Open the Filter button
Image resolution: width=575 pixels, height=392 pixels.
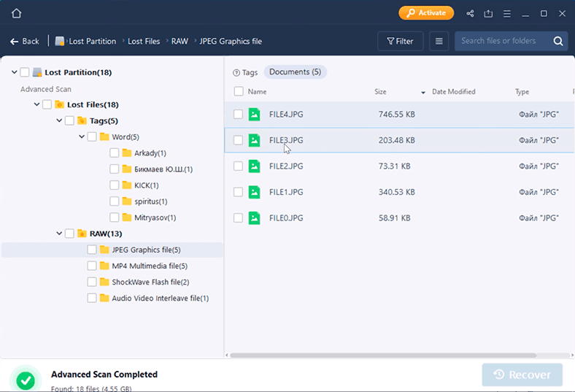[x=400, y=42]
